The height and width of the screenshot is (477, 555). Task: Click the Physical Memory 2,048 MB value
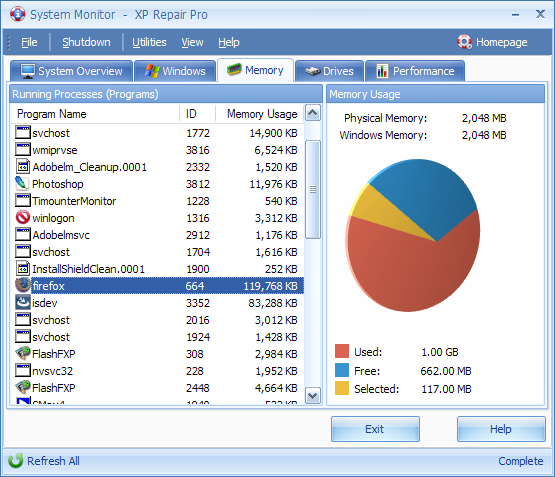pyautogui.click(x=484, y=118)
